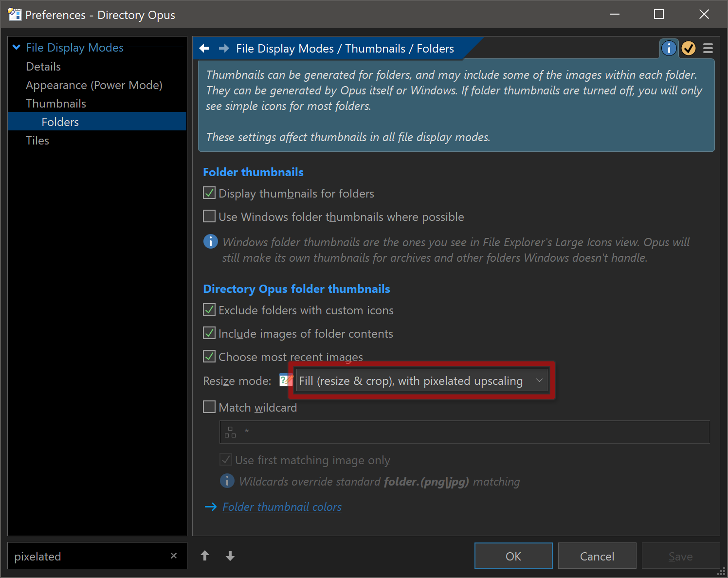This screenshot has height=578, width=728.
Task: Minimize the Preferences window
Action: [615, 14]
